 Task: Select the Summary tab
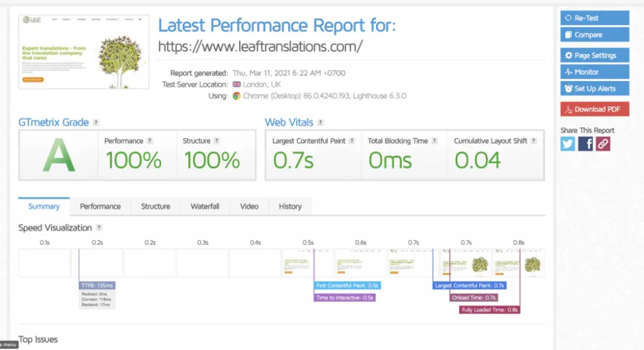tap(44, 206)
